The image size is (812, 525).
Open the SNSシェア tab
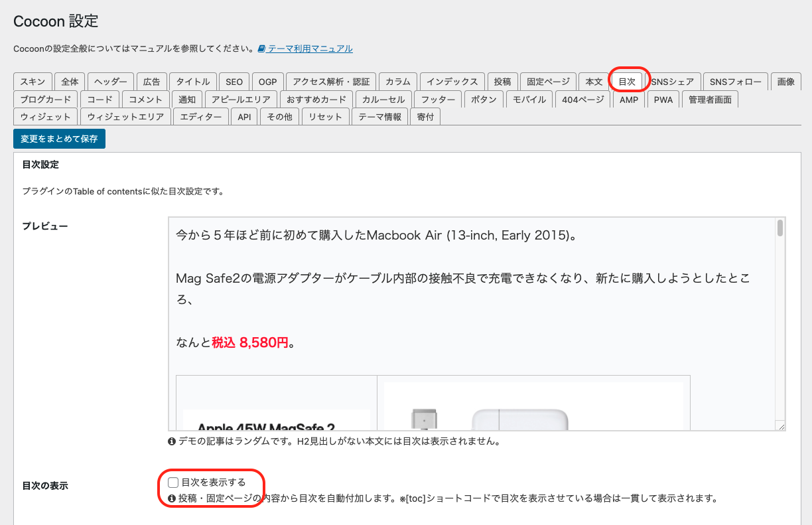point(673,82)
